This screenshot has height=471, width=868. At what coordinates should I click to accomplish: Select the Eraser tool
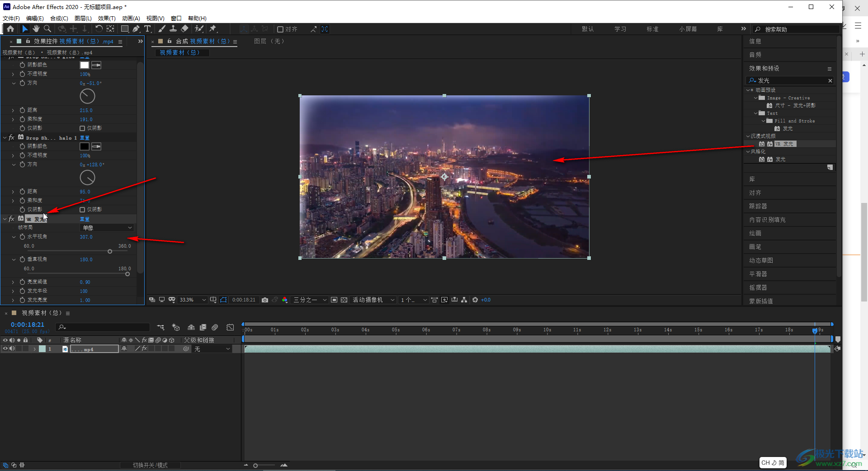click(184, 29)
